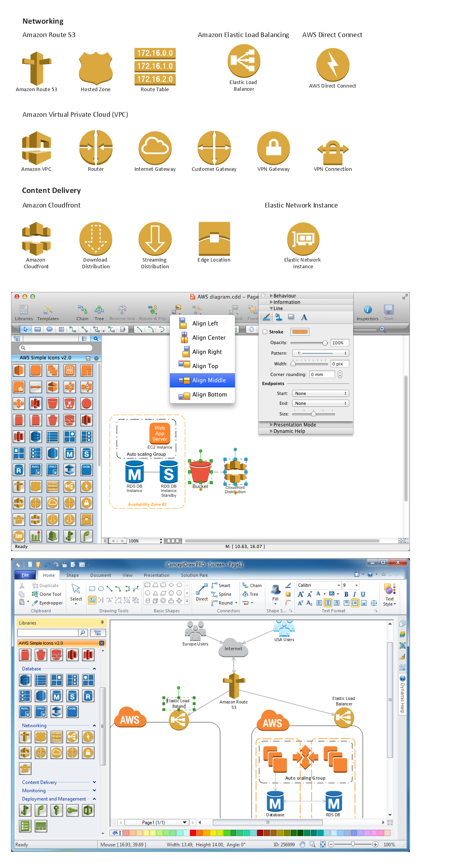This screenshot has height=868, width=473.
Task: Open Templates in the Mac toolbar
Action: point(48,313)
